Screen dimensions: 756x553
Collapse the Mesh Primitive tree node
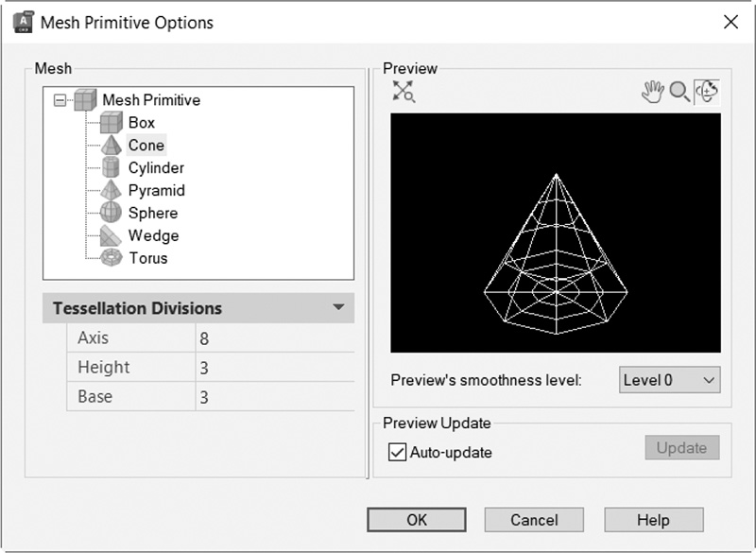(x=60, y=100)
